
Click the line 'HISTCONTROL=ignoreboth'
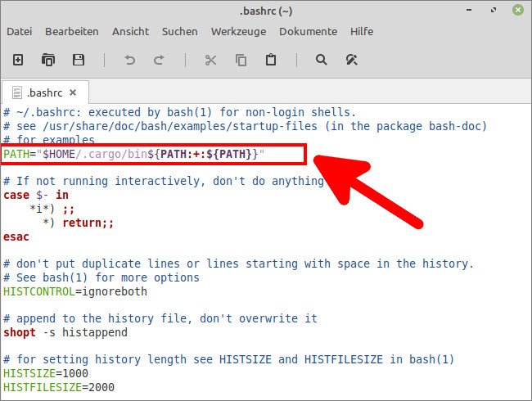(75, 291)
